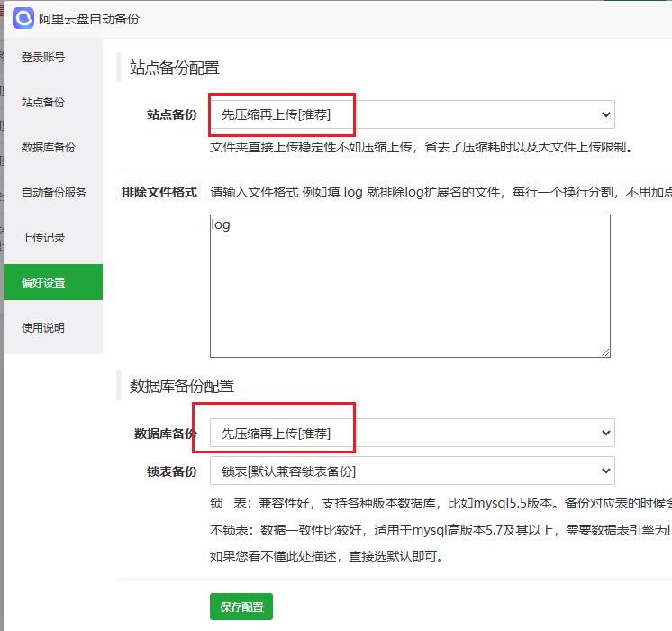Expand the 站点备份 upload method dropdown
Viewport: 672px width, 631px height.
pyautogui.click(x=412, y=114)
